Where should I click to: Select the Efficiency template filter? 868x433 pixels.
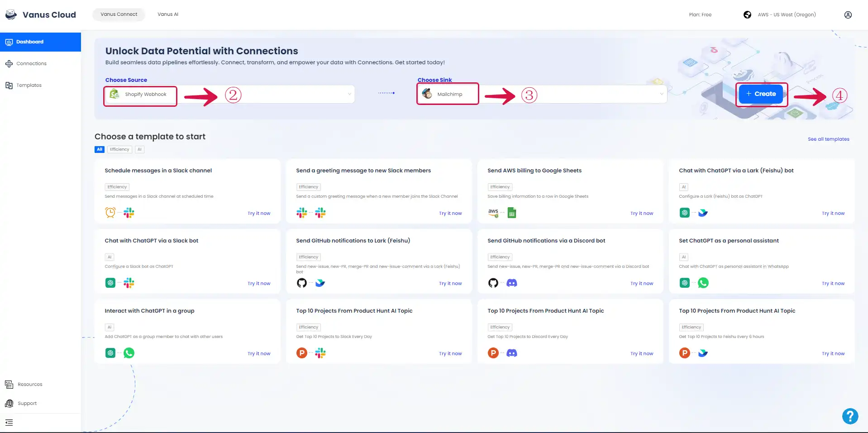pos(119,149)
